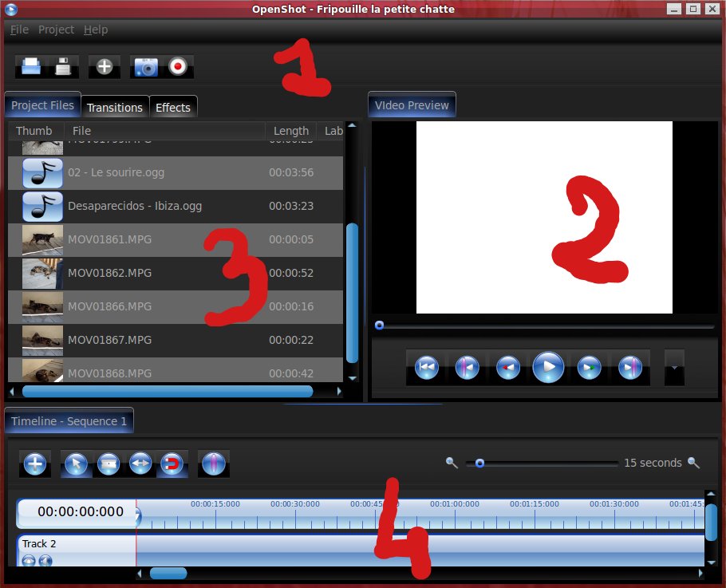The height and width of the screenshot is (588, 726).
Task: Toggle visibility eye on Track 2
Action: coord(29,560)
